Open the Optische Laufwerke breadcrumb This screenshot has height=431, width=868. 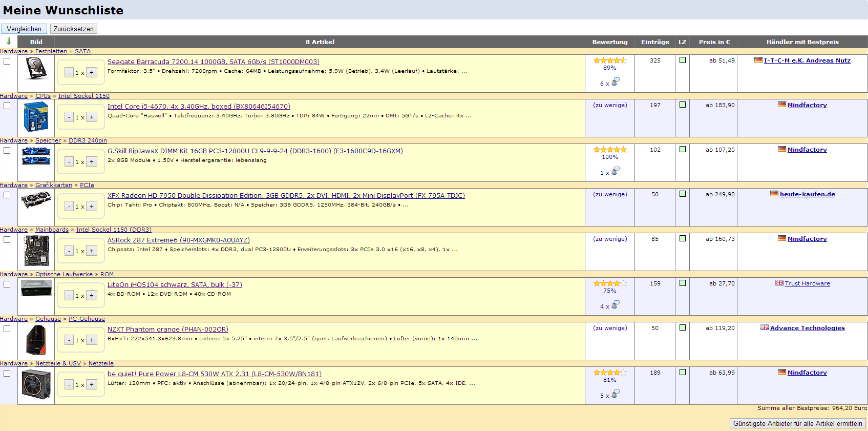pyautogui.click(x=64, y=274)
